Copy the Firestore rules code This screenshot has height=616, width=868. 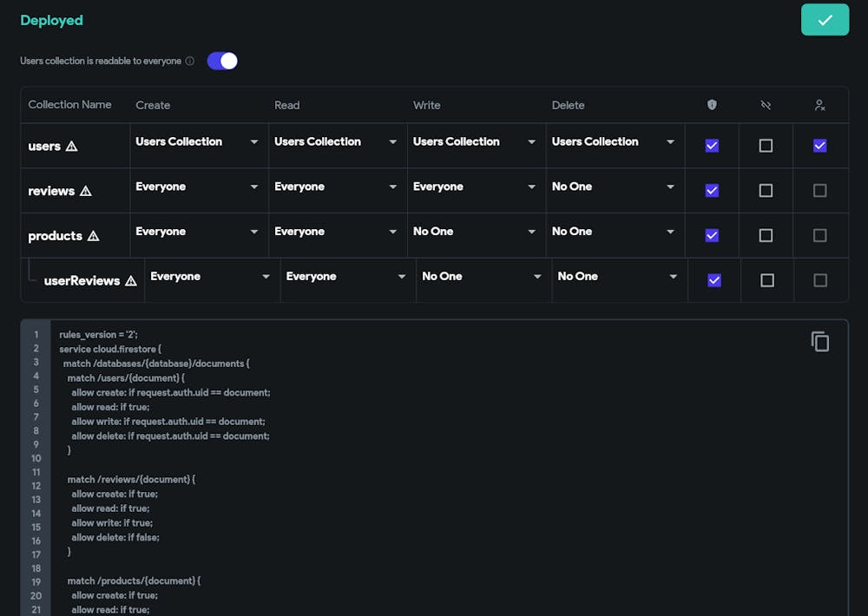click(x=819, y=342)
